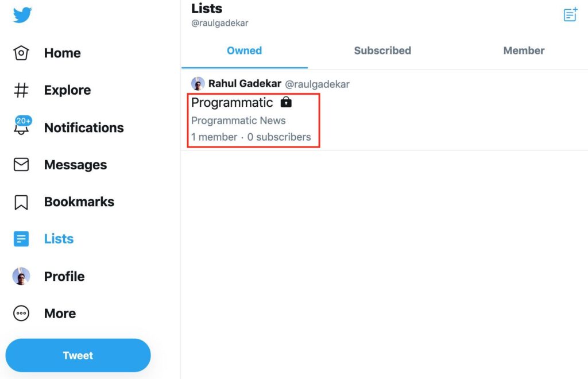Viewport: 588px width, 379px height.
Task: Open More options via the ellipsis icon
Action: coord(21,313)
